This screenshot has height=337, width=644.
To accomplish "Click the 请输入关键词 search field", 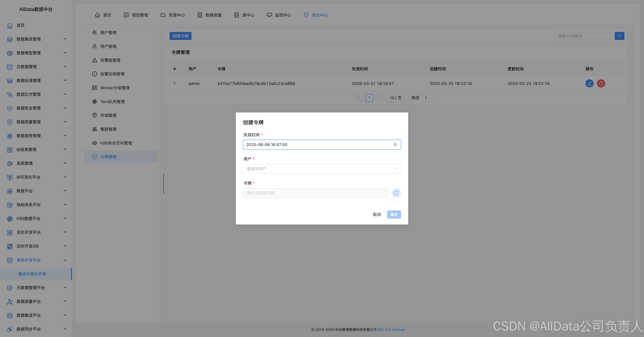I will 583,36.
